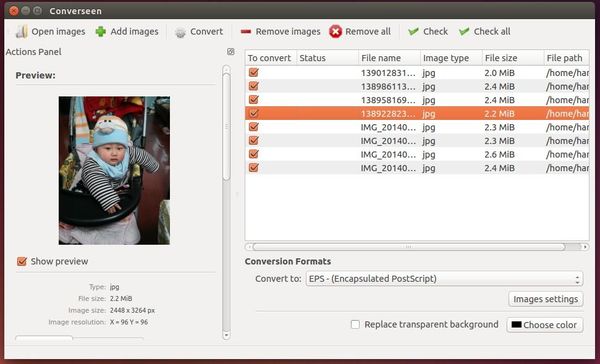600x364 pixels.
Task: Detach the Actions Panel with its float icon
Action: 230,52
